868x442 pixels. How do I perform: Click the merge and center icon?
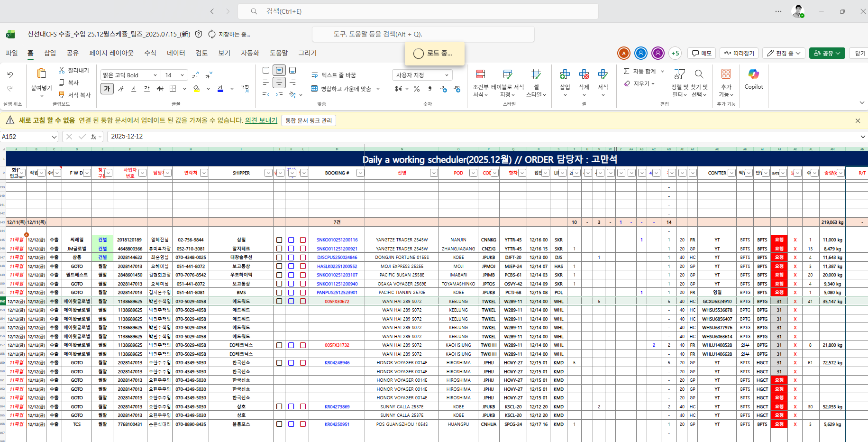click(x=314, y=89)
